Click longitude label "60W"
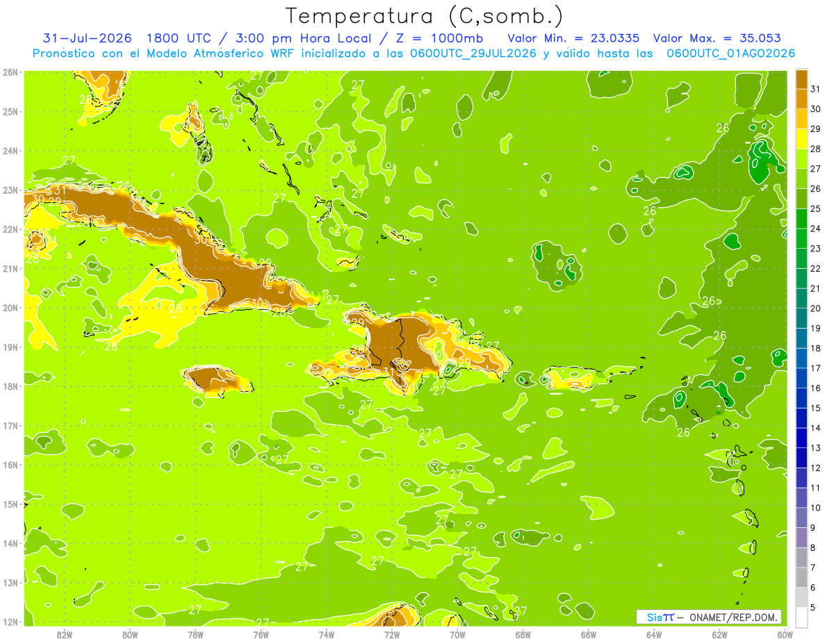 coord(785,634)
